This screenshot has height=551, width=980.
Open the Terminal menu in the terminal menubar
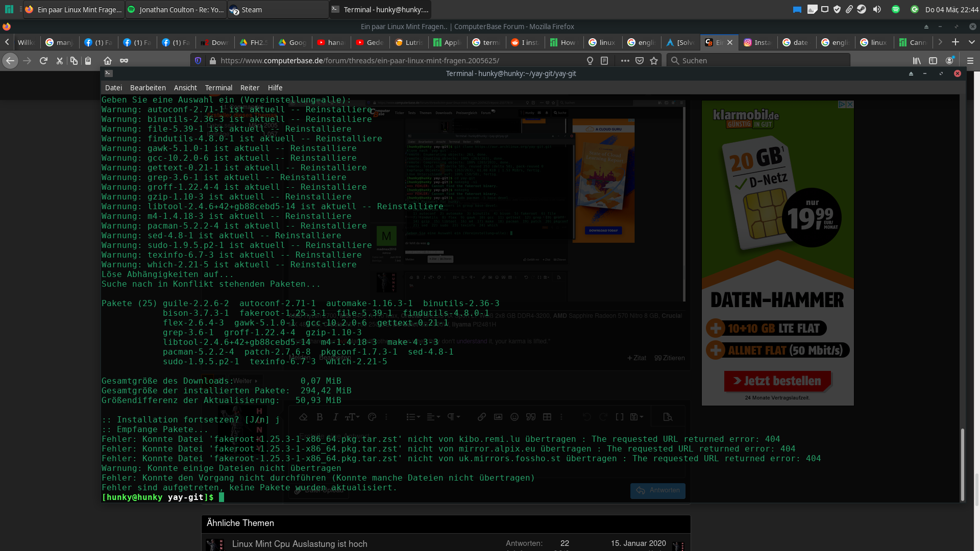click(218, 88)
